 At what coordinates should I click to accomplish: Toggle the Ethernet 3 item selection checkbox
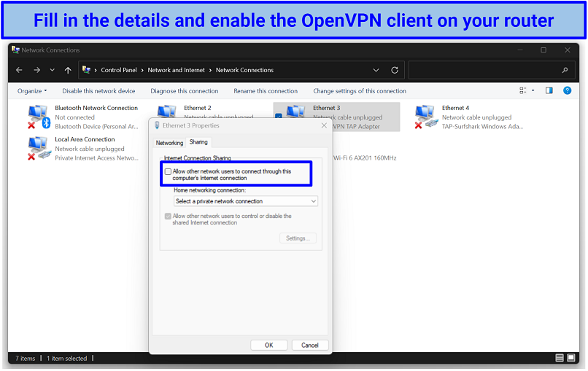278,116
